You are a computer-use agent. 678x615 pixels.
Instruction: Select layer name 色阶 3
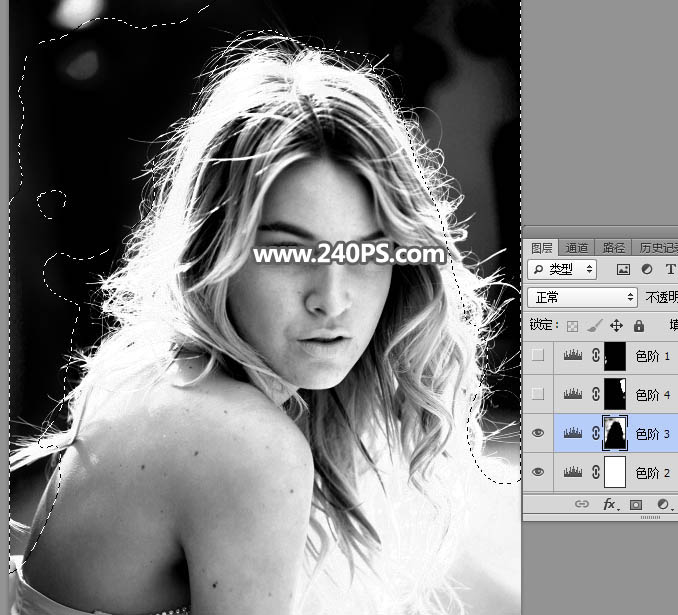point(653,433)
